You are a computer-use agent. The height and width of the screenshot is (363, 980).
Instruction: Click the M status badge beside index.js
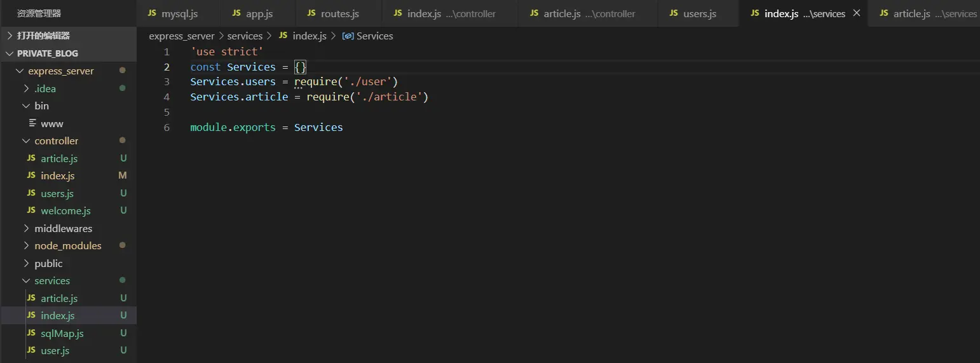[123, 175]
